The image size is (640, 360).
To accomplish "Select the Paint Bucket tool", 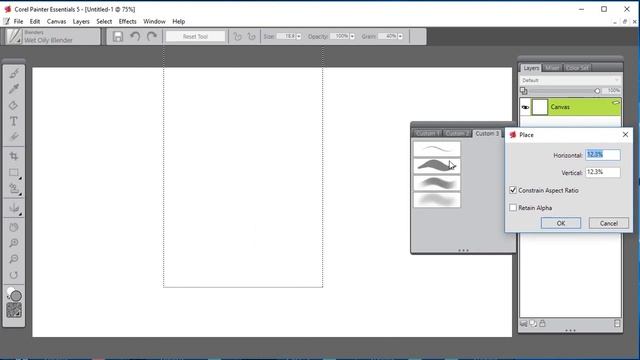I will (14, 105).
